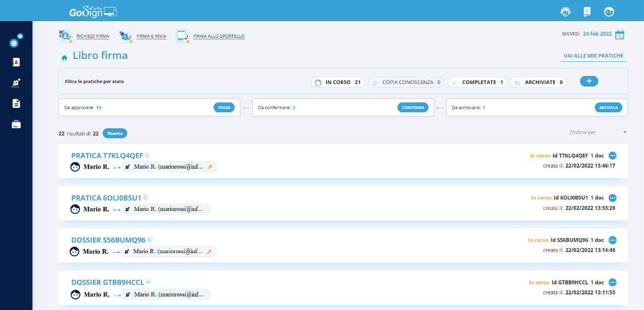This screenshot has width=644, height=310.
Task: Expand the Ordina per dropdown
Action: pos(597,132)
